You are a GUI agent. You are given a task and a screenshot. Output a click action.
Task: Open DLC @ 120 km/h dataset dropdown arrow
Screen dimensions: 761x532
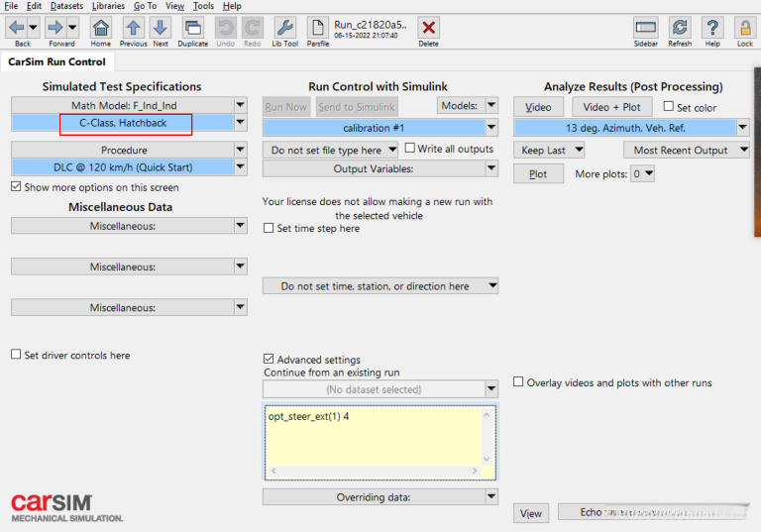tap(240, 167)
